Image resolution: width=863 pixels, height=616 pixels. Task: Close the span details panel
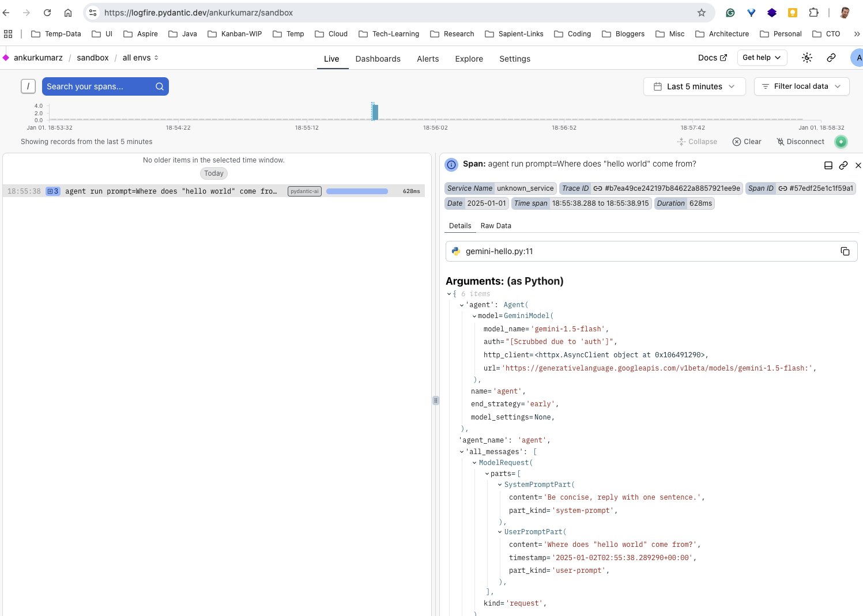tap(858, 165)
